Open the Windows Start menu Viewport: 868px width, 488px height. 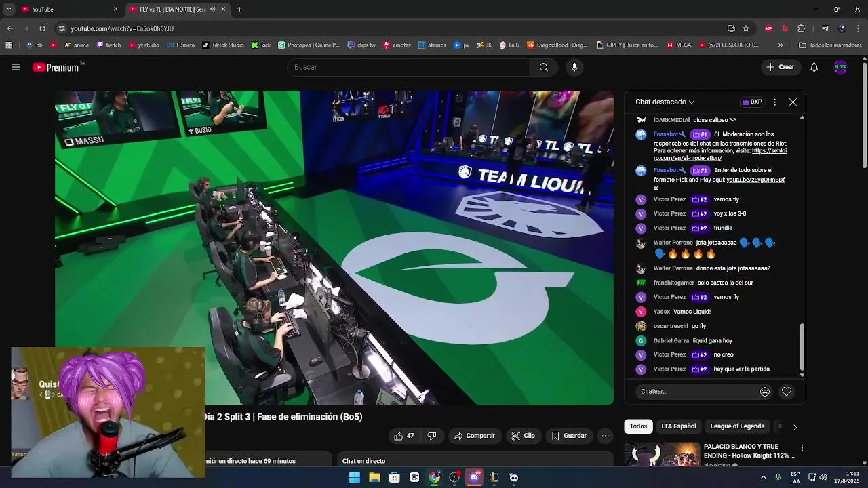355,477
